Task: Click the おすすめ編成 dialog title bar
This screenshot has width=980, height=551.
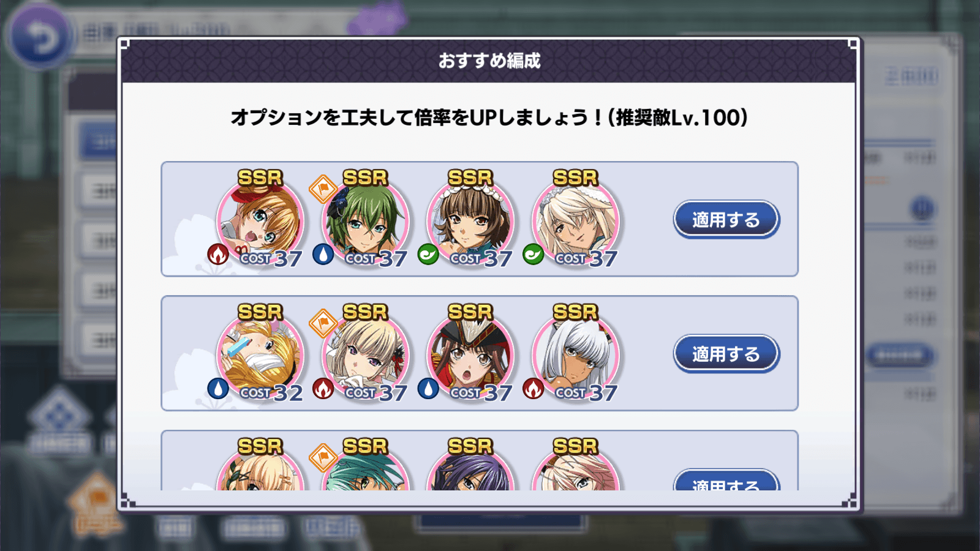Action: click(489, 61)
